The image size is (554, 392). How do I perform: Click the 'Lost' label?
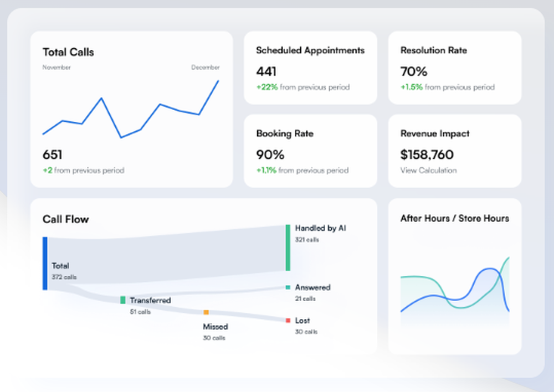coord(302,321)
